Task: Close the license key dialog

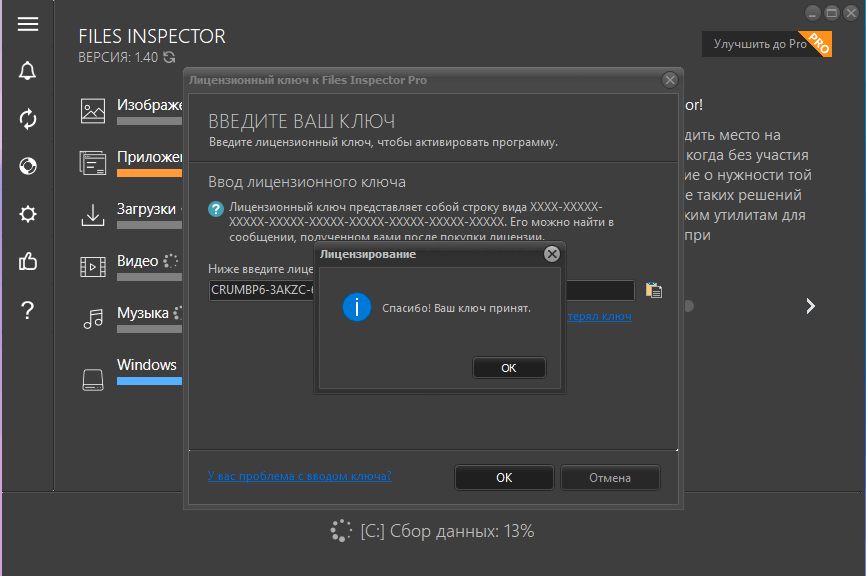Action: coord(670,80)
